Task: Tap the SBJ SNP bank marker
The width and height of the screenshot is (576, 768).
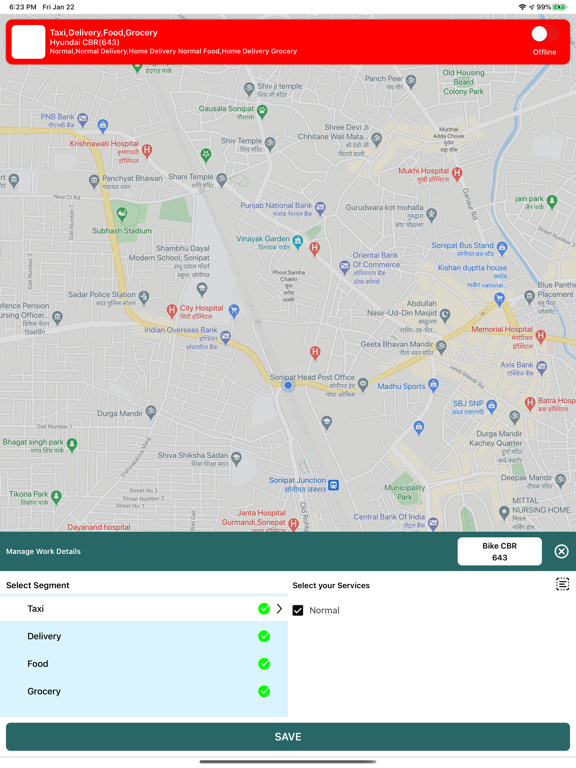Action: click(x=492, y=406)
